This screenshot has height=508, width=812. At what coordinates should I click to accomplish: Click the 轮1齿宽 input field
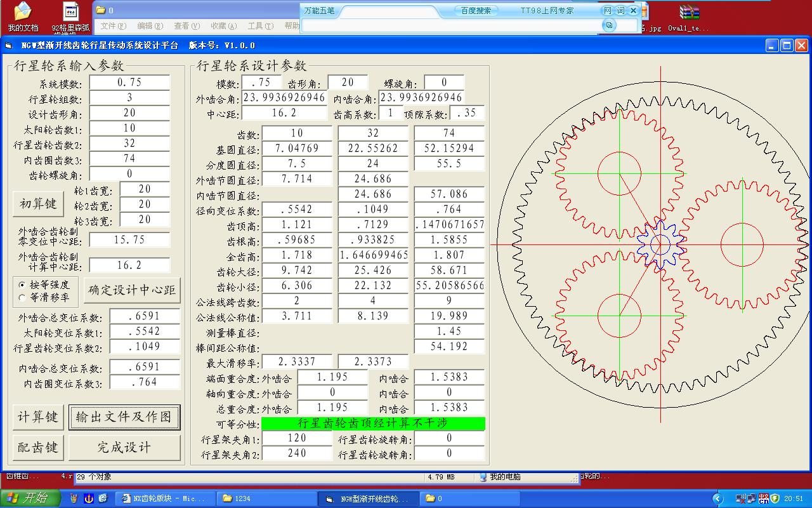pyautogui.click(x=145, y=189)
